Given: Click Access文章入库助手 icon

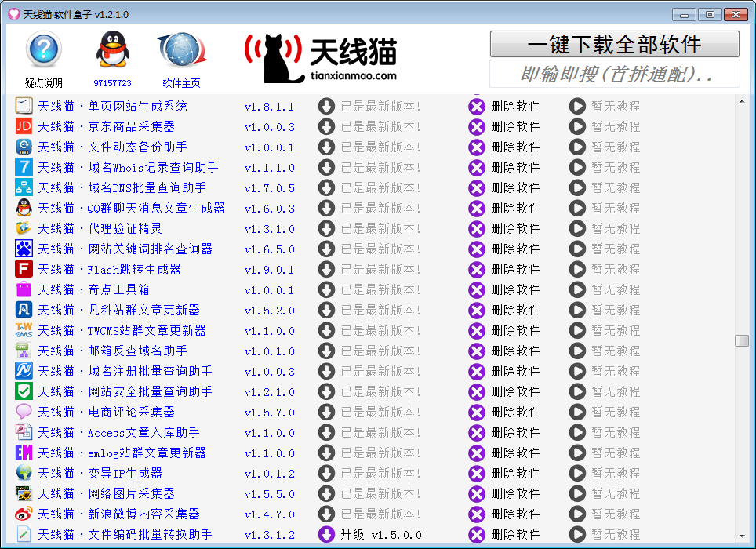Looking at the screenshot, I should tap(24, 432).
